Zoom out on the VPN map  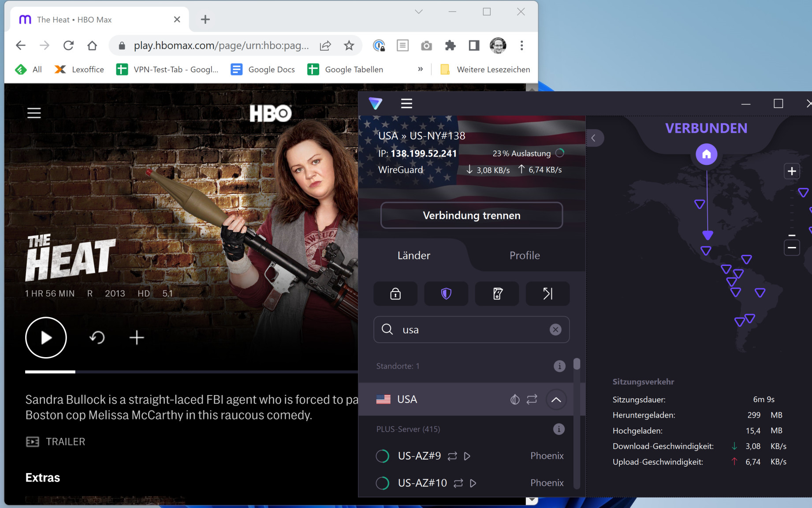[792, 247]
